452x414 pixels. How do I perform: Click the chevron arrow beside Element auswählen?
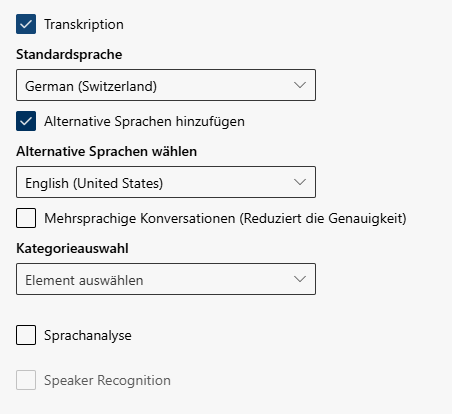click(x=300, y=279)
